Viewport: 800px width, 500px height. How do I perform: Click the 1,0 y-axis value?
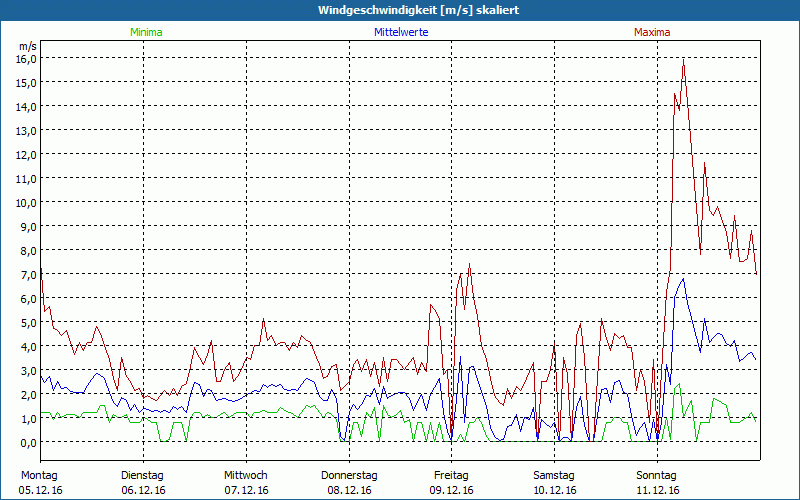point(29,418)
